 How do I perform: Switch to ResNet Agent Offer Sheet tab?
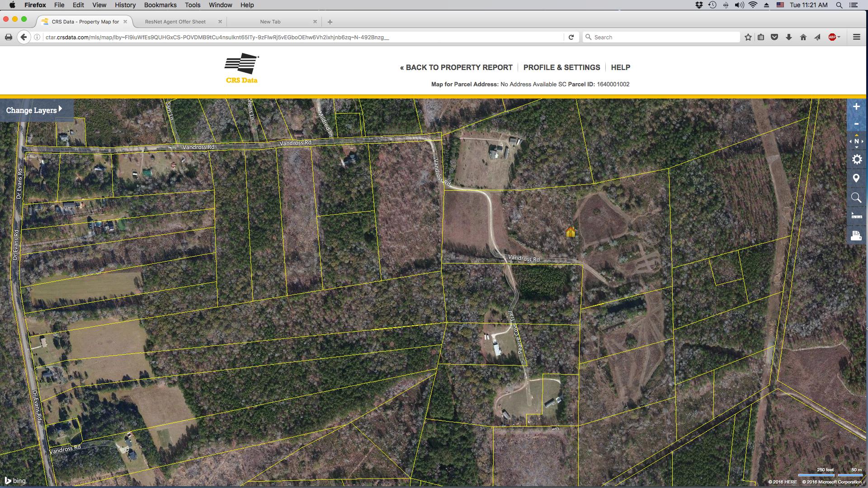(x=175, y=22)
